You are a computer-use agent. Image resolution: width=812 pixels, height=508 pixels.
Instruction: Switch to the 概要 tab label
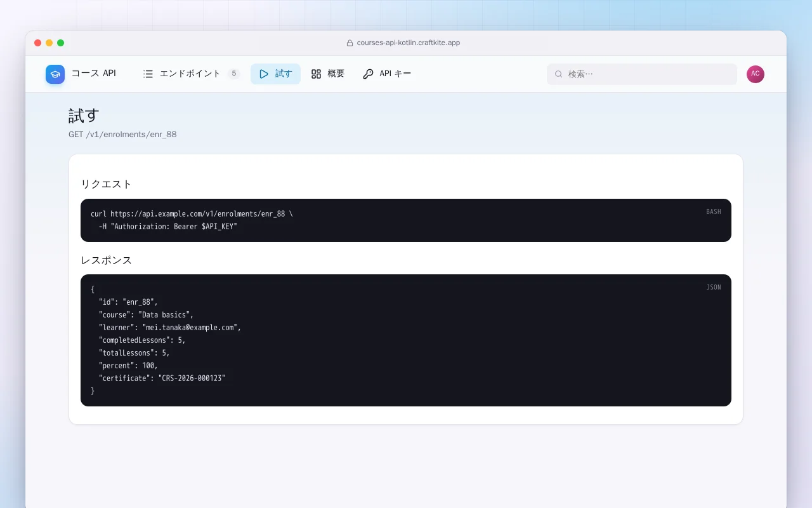336,74
